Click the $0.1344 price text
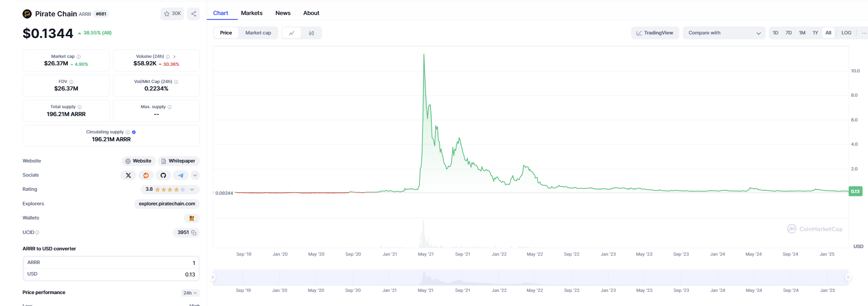 point(48,34)
